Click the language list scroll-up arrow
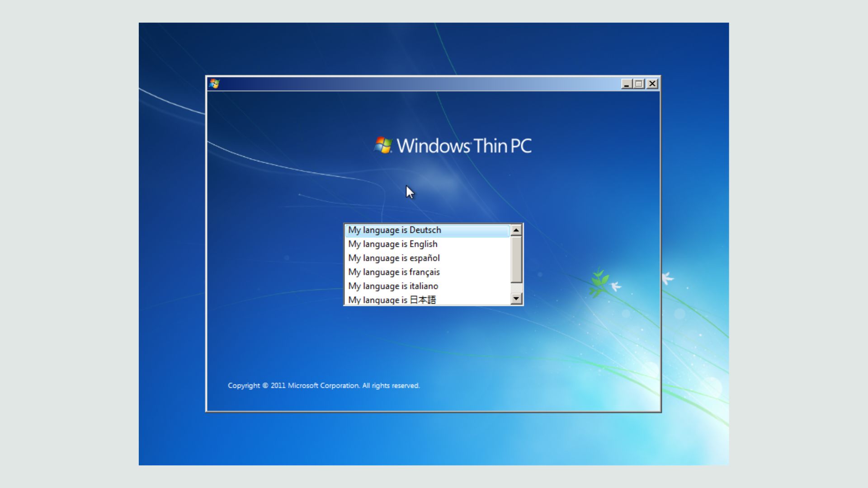Image resolution: width=868 pixels, height=488 pixels. (516, 230)
